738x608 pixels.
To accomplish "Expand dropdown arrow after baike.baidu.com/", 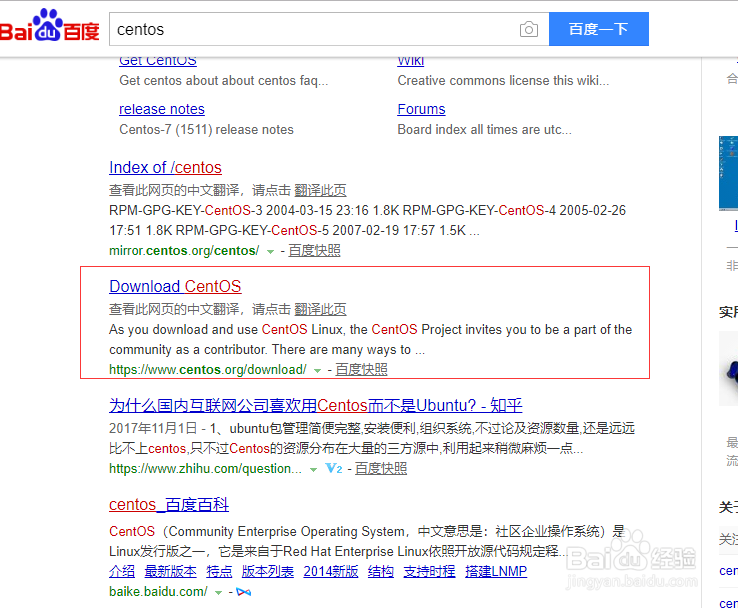I will pos(218,592).
